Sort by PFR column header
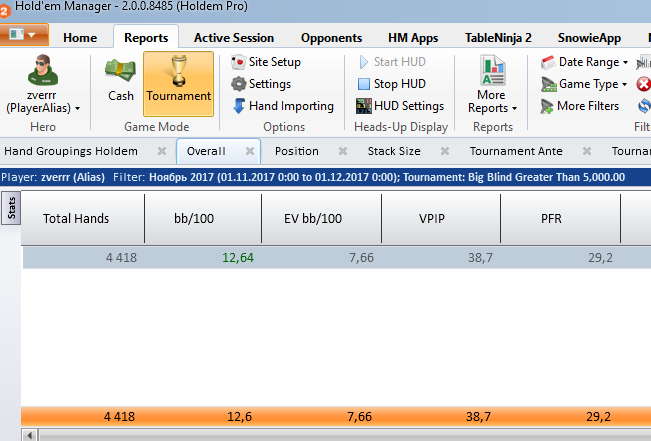This screenshot has width=651, height=441. [x=560, y=218]
